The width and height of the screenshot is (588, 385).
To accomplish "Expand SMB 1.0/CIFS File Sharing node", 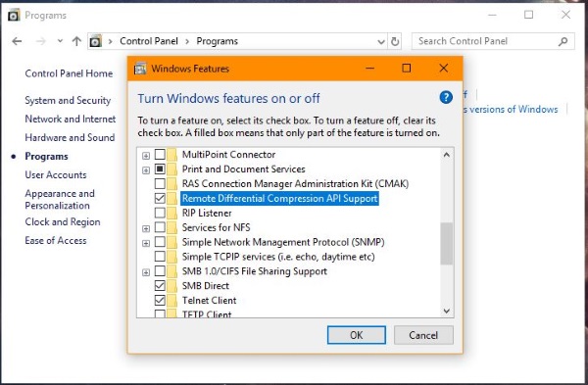I will (146, 272).
